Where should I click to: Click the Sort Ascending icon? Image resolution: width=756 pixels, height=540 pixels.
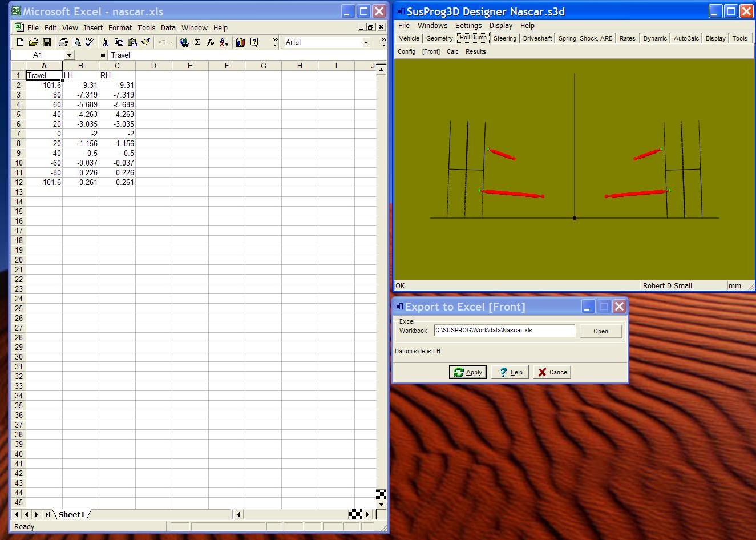(x=224, y=42)
